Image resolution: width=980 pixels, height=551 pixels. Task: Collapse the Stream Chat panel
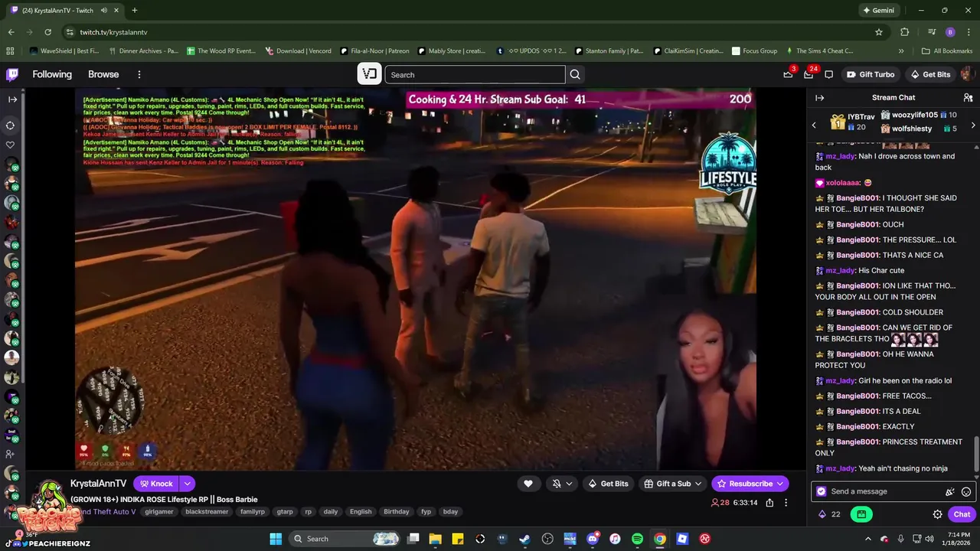pyautogui.click(x=819, y=98)
